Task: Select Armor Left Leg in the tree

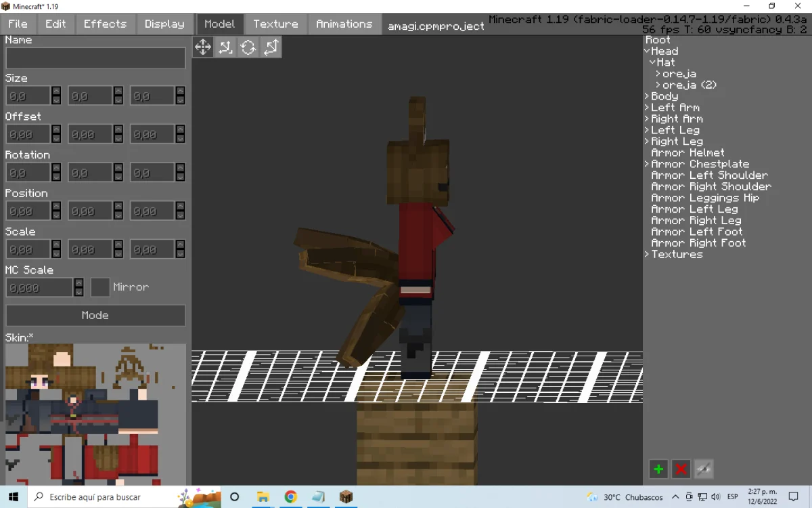Action: pyautogui.click(x=694, y=209)
